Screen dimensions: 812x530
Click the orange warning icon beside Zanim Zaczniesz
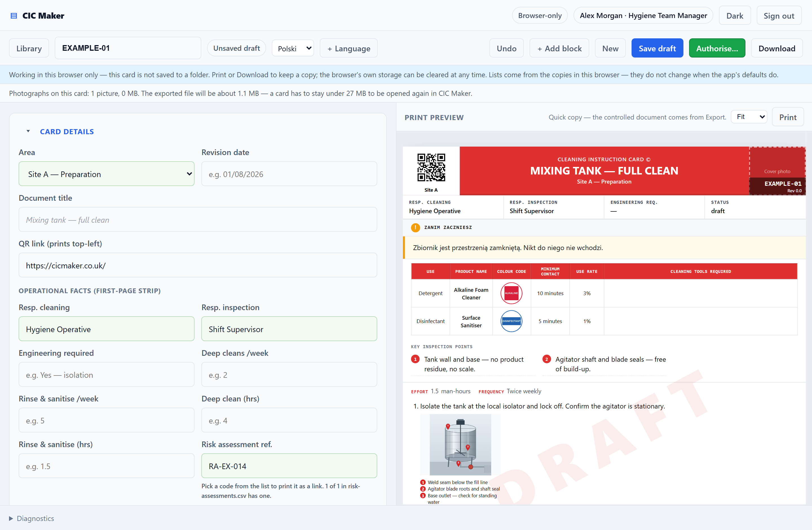click(x=415, y=228)
